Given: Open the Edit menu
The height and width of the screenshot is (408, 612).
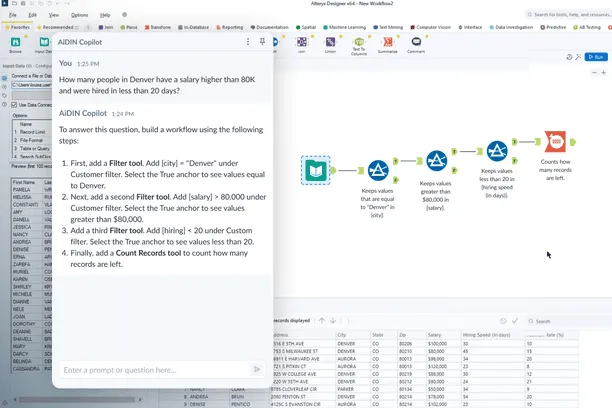Looking at the screenshot, I should coord(32,15).
